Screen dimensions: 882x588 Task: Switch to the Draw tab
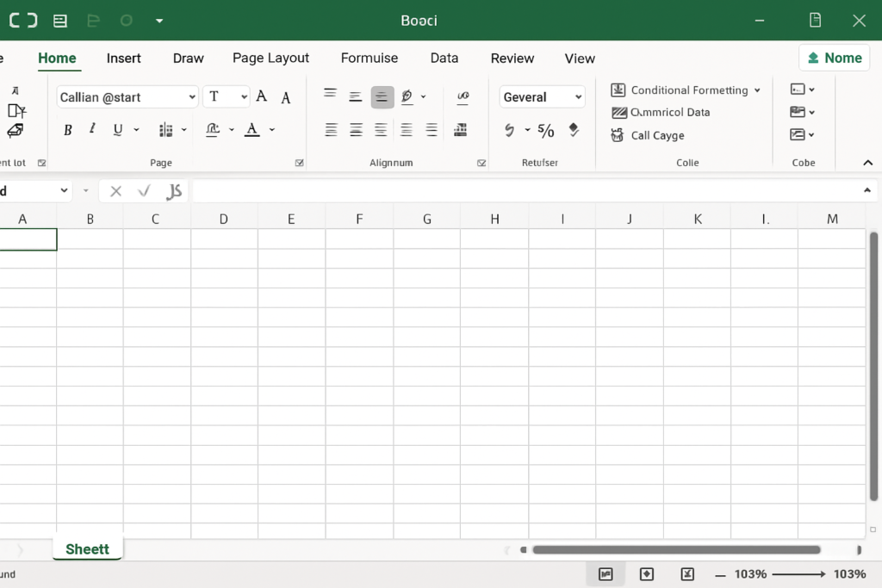[x=189, y=58]
